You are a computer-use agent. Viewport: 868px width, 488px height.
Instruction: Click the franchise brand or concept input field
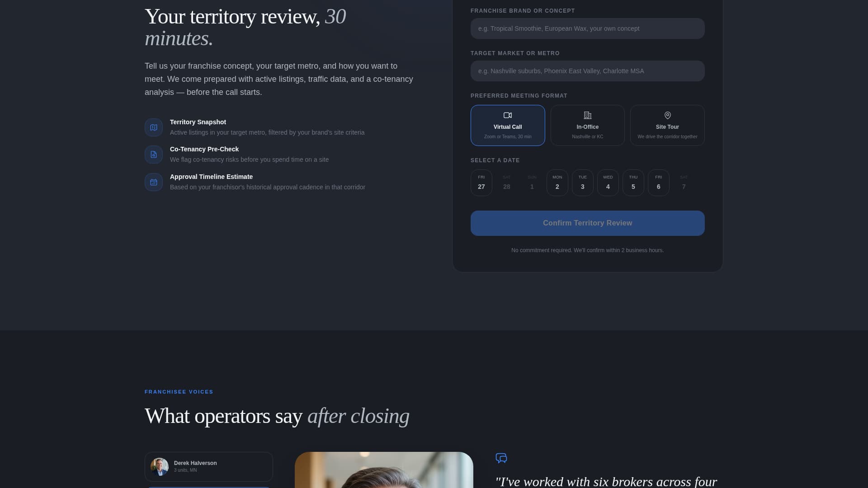coord(587,28)
